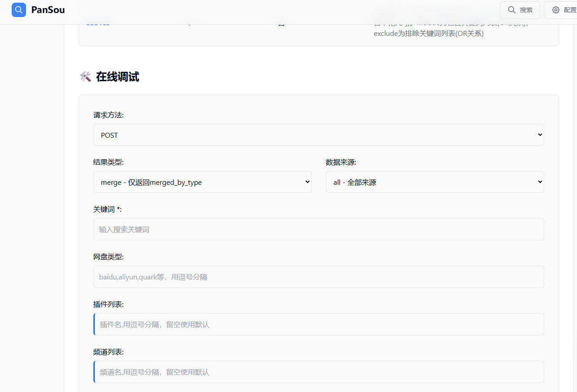Click the exclude为排除关键词列表 description text
The height and width of the screenshot is (392, 577).
point(428,34)
